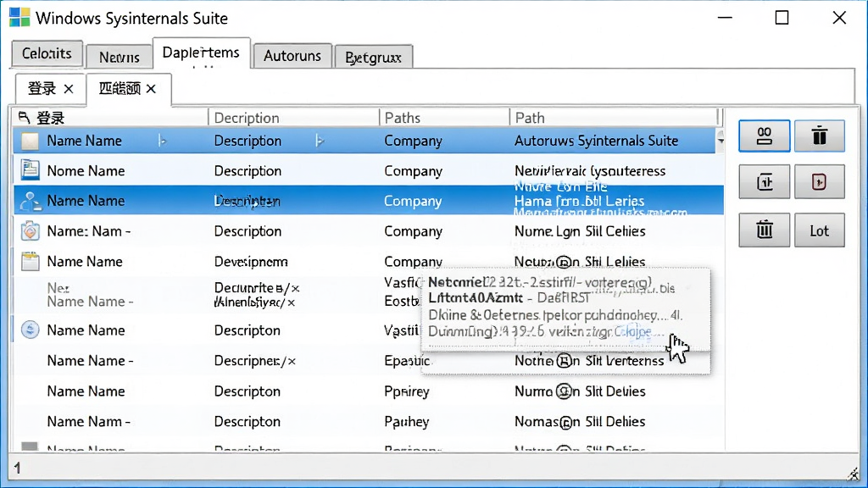Click Company in the dark blue highlighted row
The image size is (868, 488).
point(413,201)
